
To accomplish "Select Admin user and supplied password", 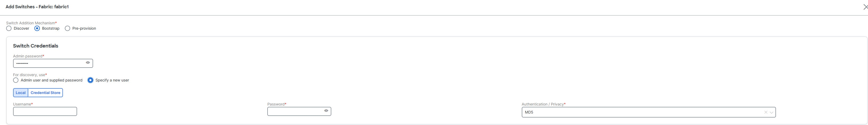I will 15,80.
